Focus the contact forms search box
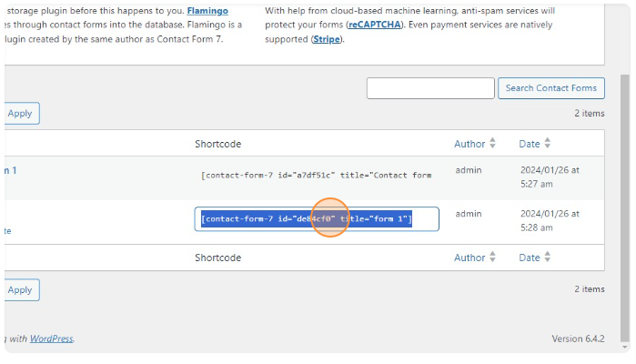This screenshot has height=364, width=636. point(429,88)
